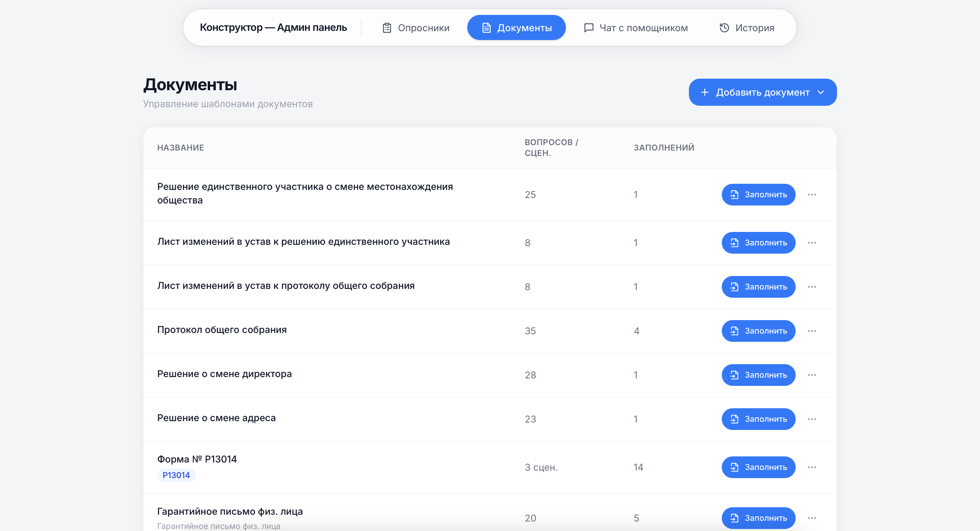Click the Конструктор — Админ панель title
Viewport: 980px width, 531px height.
coord(273,27)
